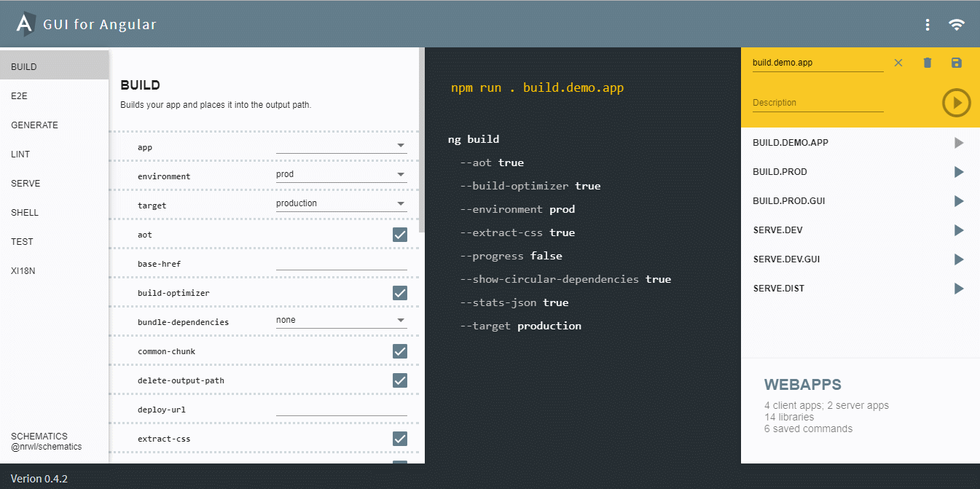The width and height of the screenshot is (980, 489).
Task: Click the command name field build.demo.app
Action: (x=818, y=63)
